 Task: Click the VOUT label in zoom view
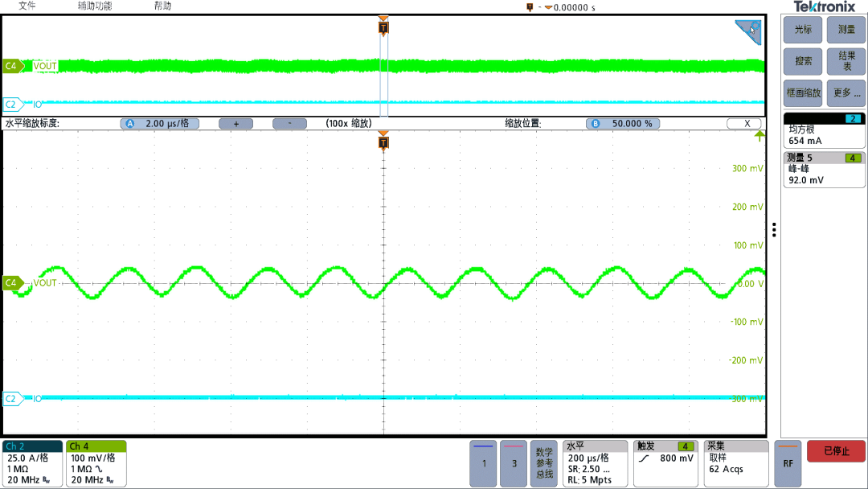click(x=45, y=283)
